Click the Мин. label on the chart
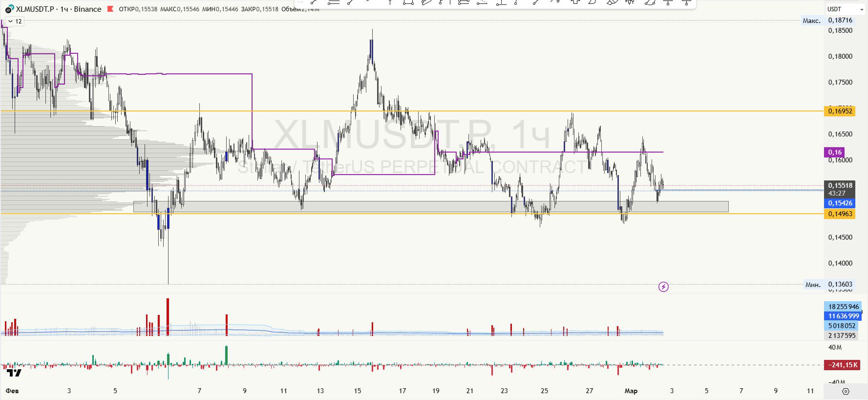This screenshot has width=868, height=400. click(813, 285)
